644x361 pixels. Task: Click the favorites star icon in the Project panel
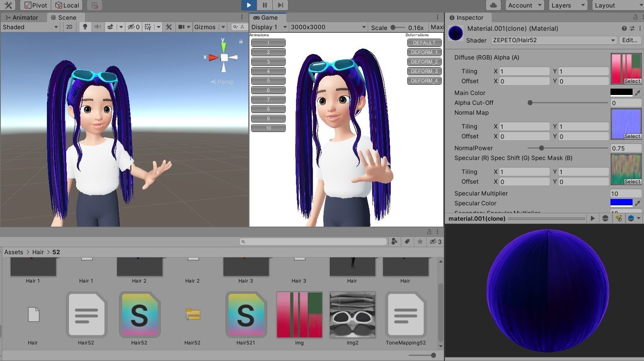[x=420, y=242]
